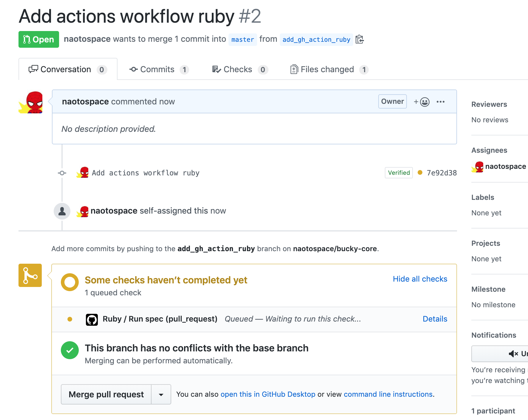Click the yellow pending status dot by 7e92d38
Viewport: 528px width, 420px height.
click(420, 172)
